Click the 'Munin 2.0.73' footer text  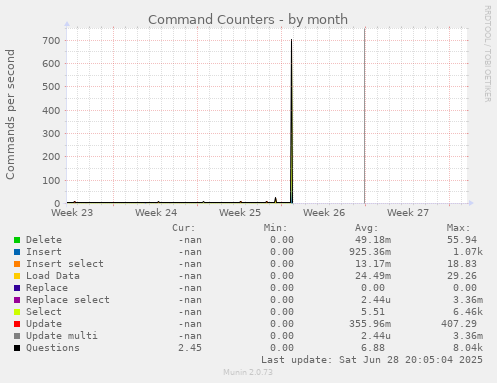coord(248,372)
